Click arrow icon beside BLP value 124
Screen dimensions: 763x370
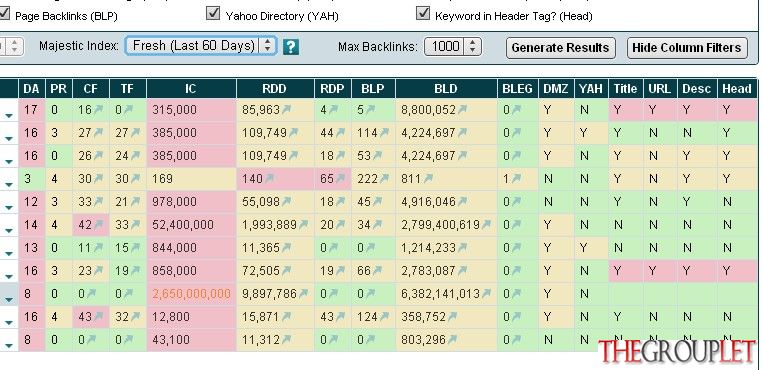coord(384,316)
